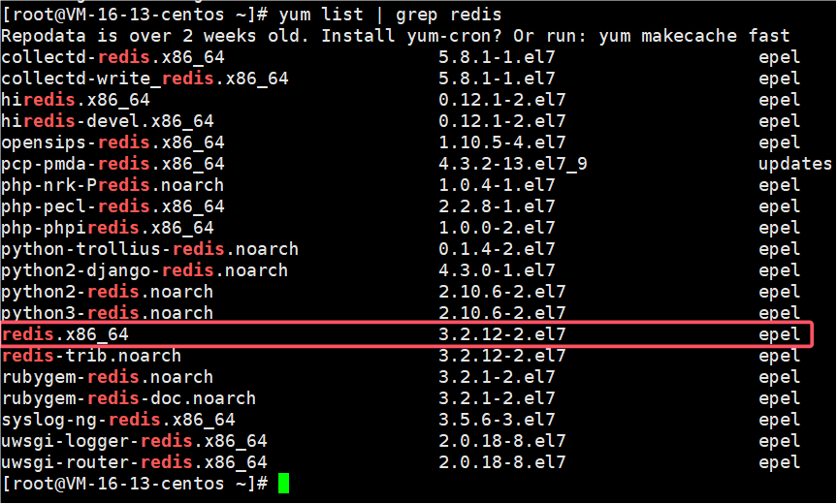This screenshot has width=837, height=504.
Task: Click the python2-redis.noarch package name
Action: pos(108,292)
